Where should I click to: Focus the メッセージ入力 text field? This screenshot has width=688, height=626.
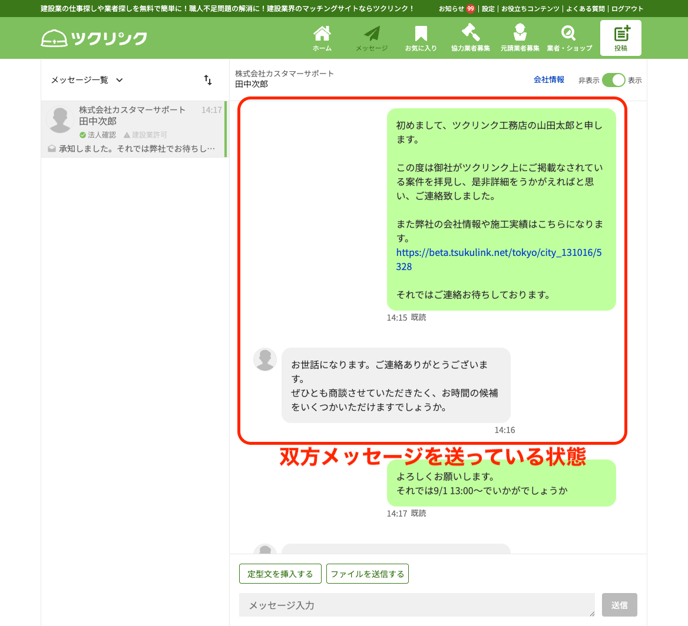pyautogui.click(x=416, y=605)
